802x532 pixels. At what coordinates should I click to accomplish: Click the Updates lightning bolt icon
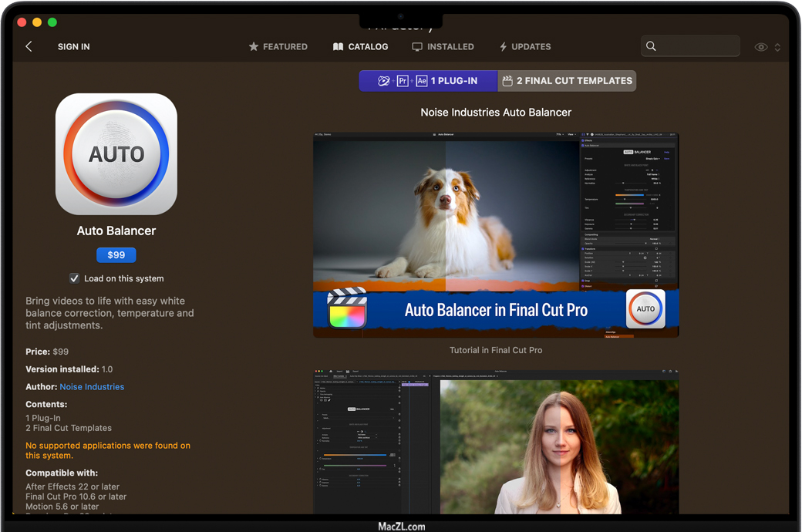[503, 47]
